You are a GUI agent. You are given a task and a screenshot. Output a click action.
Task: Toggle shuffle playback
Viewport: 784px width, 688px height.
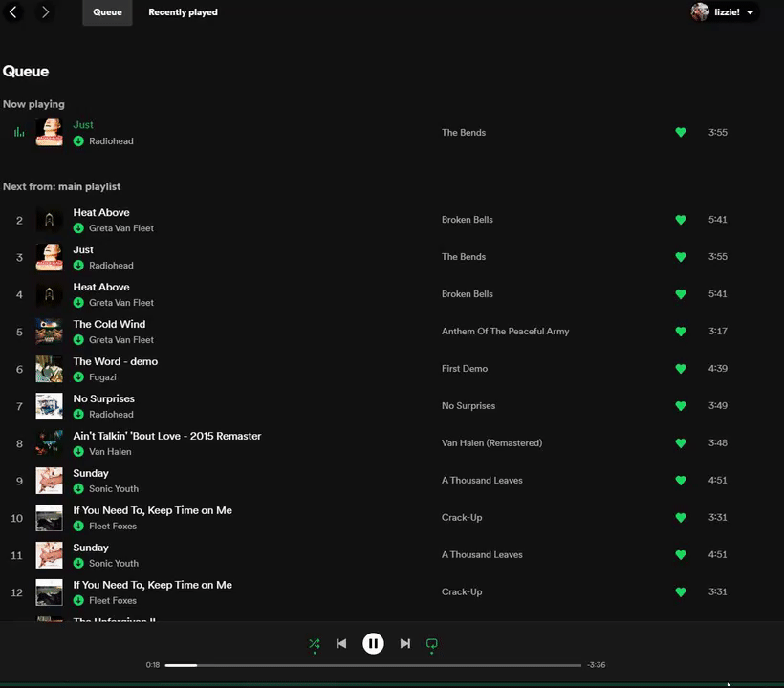(314, 643)
